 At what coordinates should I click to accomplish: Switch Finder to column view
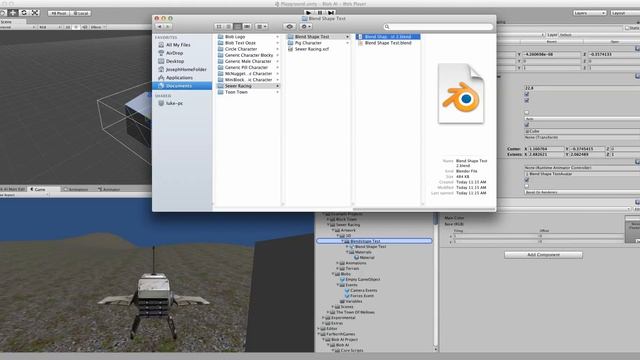point(238,27)
